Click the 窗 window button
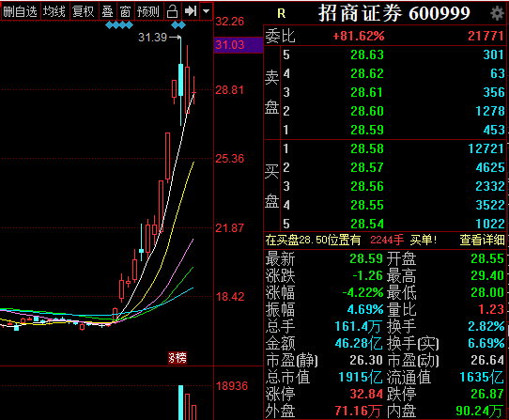Screen dimensions: 509x420 pos(125,11)
